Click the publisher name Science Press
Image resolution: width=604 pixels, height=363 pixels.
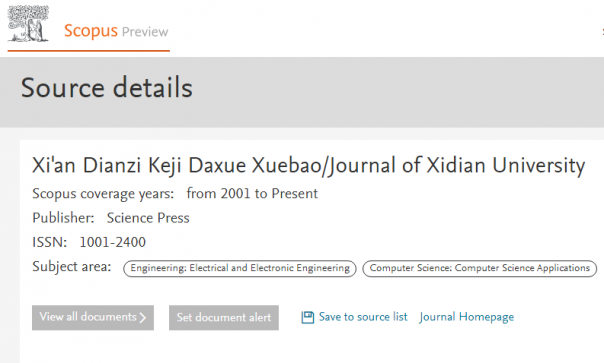click(x=148, y=218)
